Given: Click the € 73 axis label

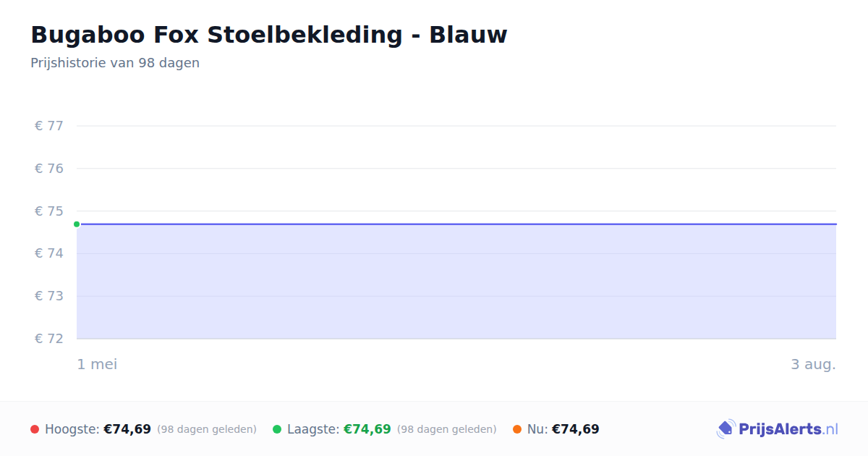Looking at the screenshot, I should point(49,296).
